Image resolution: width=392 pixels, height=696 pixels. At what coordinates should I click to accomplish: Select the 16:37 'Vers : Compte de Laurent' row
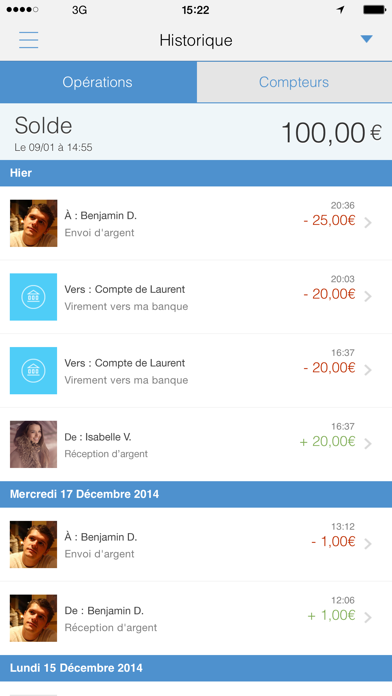[x=196, y=371]
